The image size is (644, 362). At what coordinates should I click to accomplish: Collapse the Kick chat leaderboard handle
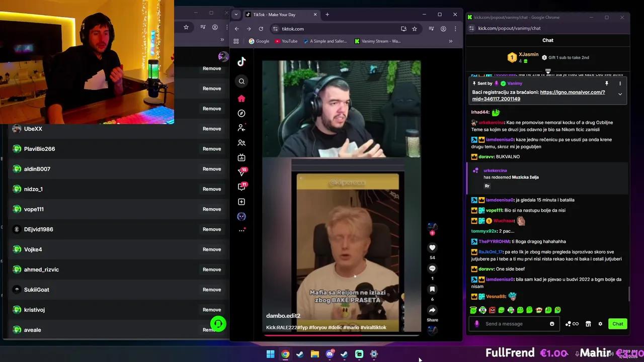click(548, 71)
